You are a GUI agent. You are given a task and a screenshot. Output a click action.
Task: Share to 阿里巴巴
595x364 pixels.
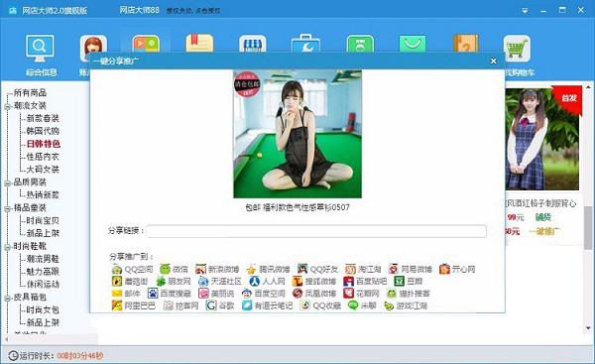134,305
